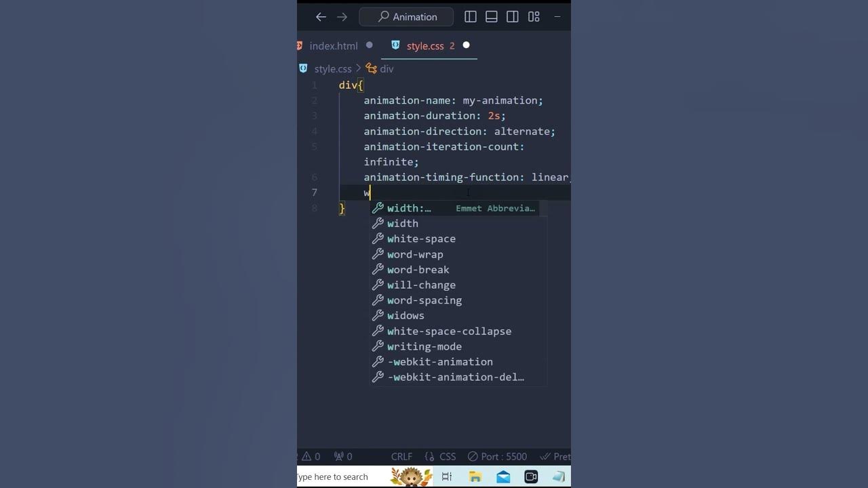Select the style.css tab
This screenshot has height=488, width=868.
click(x=425, y=45)
